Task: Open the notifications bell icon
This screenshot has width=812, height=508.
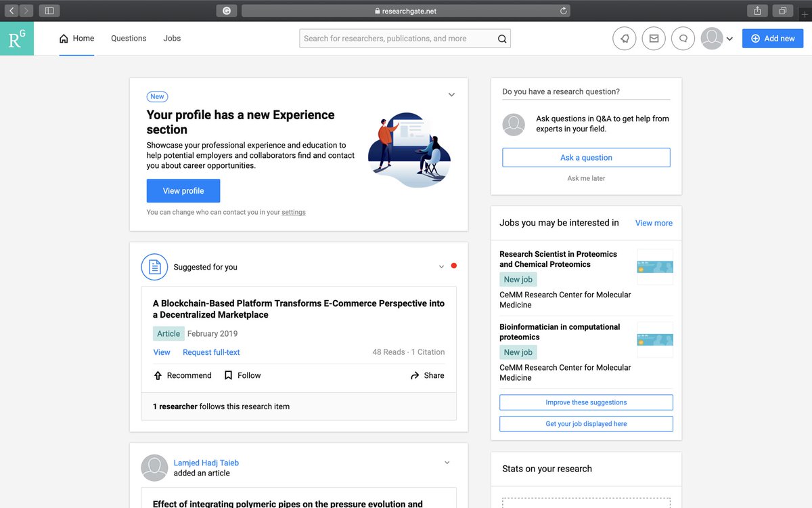Action: point(625,39)
